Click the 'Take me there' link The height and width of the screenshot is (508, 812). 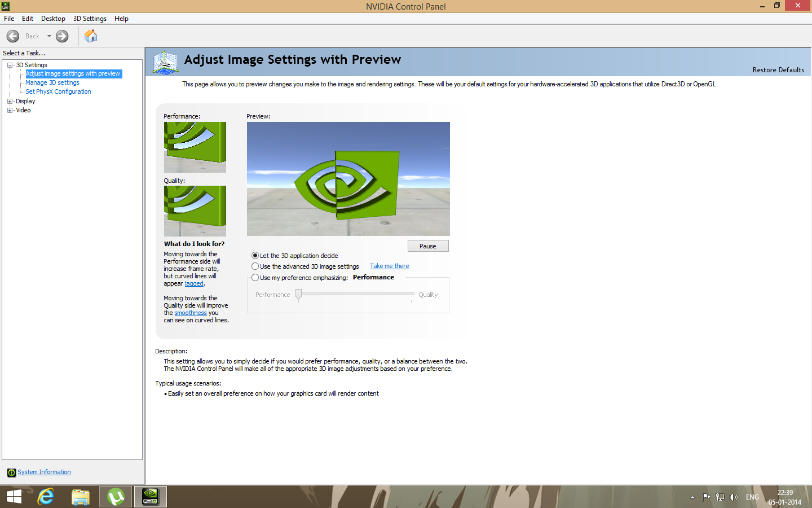(390, 266)
